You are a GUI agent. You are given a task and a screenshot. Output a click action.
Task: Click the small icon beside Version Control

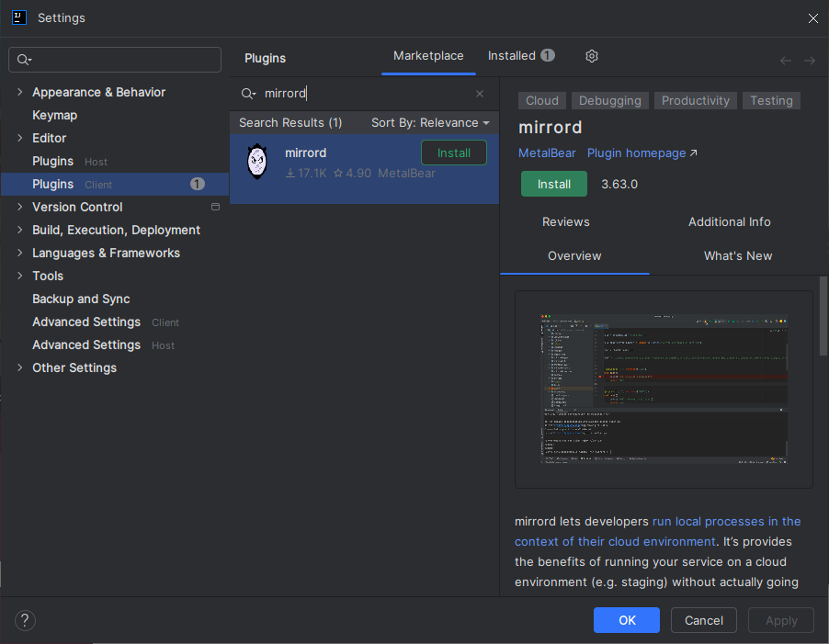(x=215, y=207)
